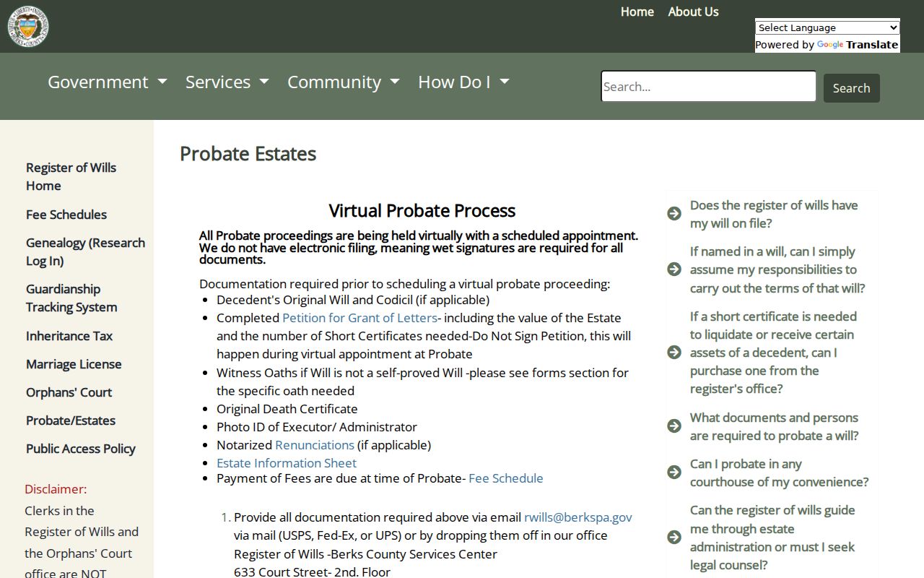Open Inheritance Tax sidebar link
Screen dimensions: 924x578
pyautogui.click(x=69, y=336)
